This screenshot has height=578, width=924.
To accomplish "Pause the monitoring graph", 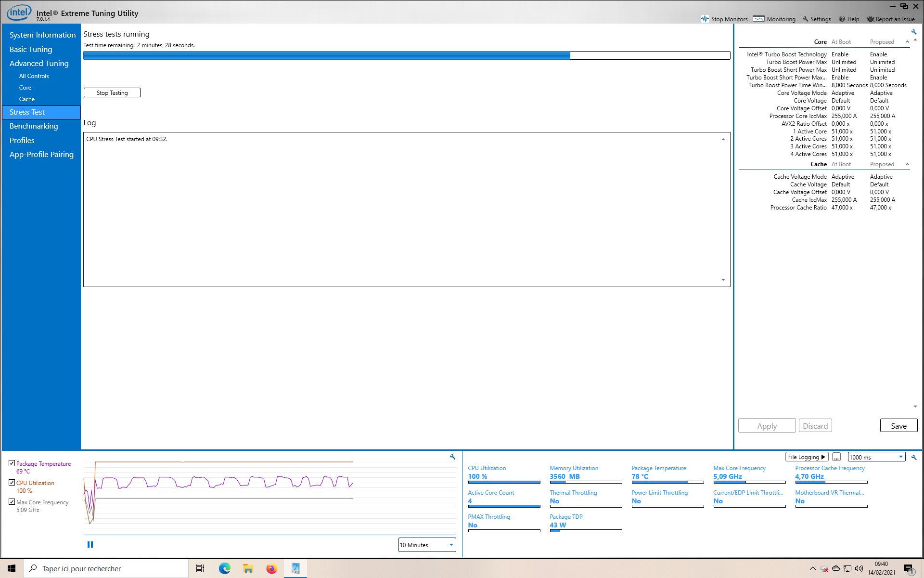I will (x=90, y=544).
